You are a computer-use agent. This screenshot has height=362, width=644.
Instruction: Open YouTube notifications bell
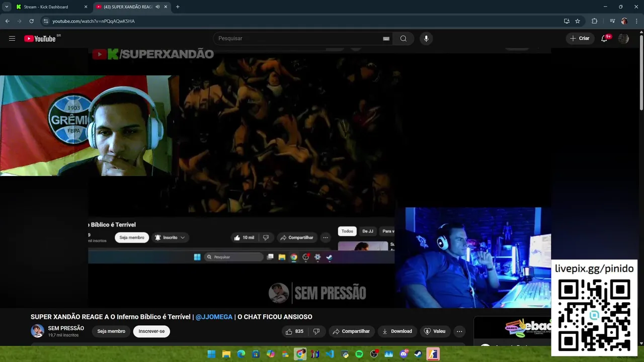[604, 39]
